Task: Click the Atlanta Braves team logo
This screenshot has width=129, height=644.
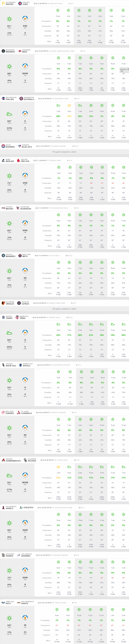Action: coord(3,208)
